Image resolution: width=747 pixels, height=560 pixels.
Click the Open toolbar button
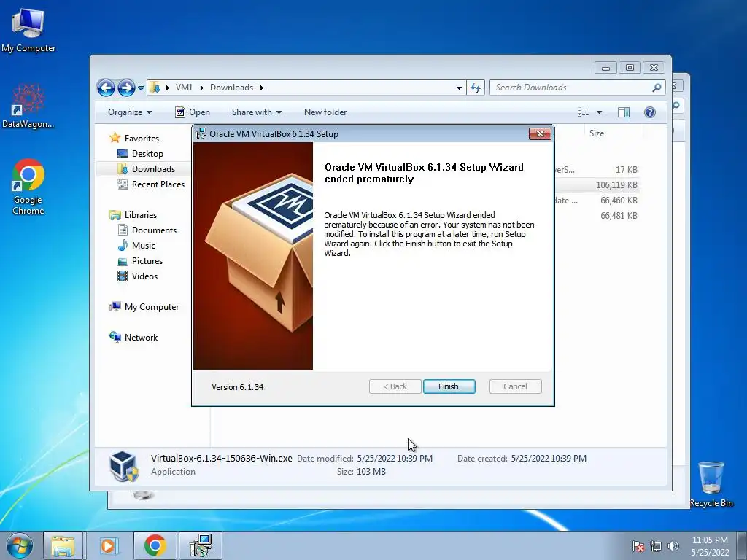coord(193,112)
